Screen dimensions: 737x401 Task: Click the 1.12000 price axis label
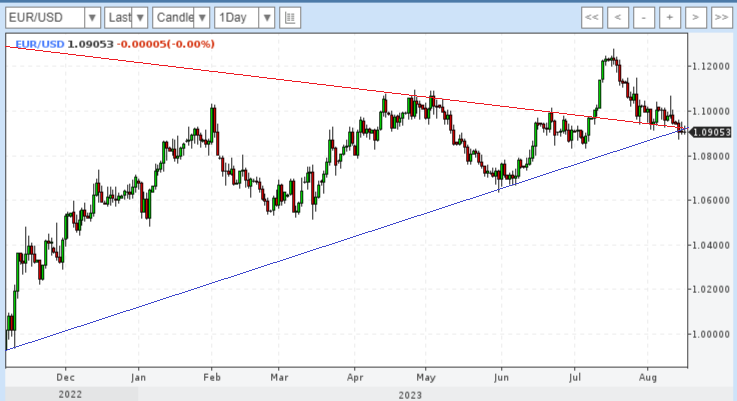tap(711, 66)
